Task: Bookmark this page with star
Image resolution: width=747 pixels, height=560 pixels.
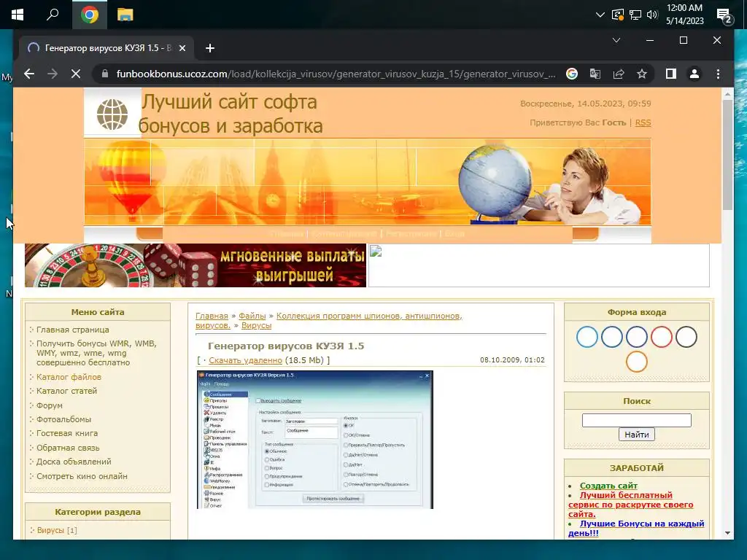Action: (642, 74)
